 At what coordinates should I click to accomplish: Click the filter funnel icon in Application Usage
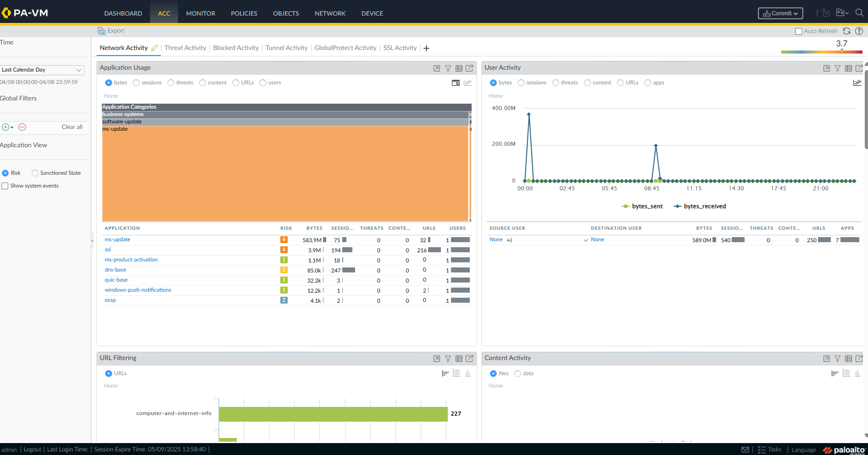(448, 68)
